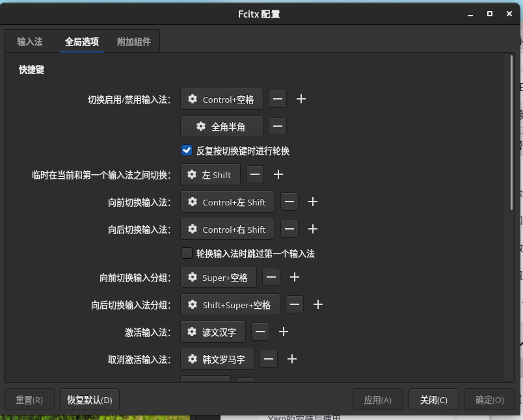The height and width of the screenshot is (420, 523).
Task: Remove the Control+左 Shift shortcut with its minus icon
Action: (x=289, y=202)
